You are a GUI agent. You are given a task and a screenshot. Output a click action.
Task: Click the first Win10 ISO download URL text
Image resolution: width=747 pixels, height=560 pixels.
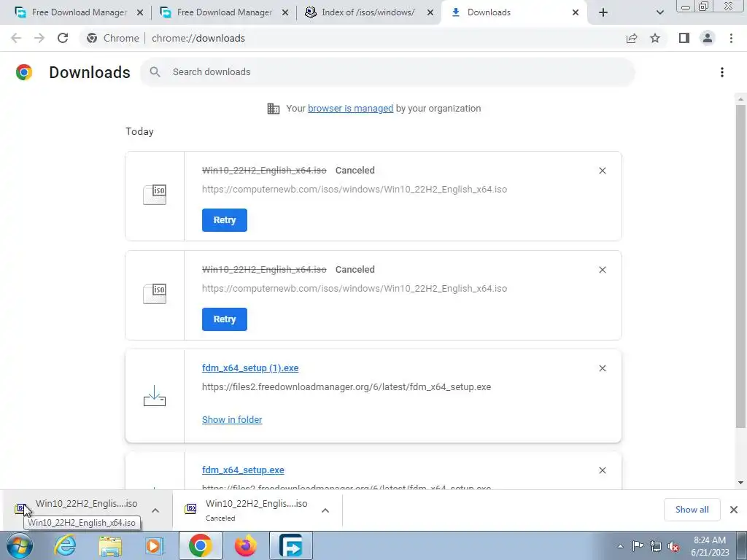pyautogui.click(x=355, y=190)
